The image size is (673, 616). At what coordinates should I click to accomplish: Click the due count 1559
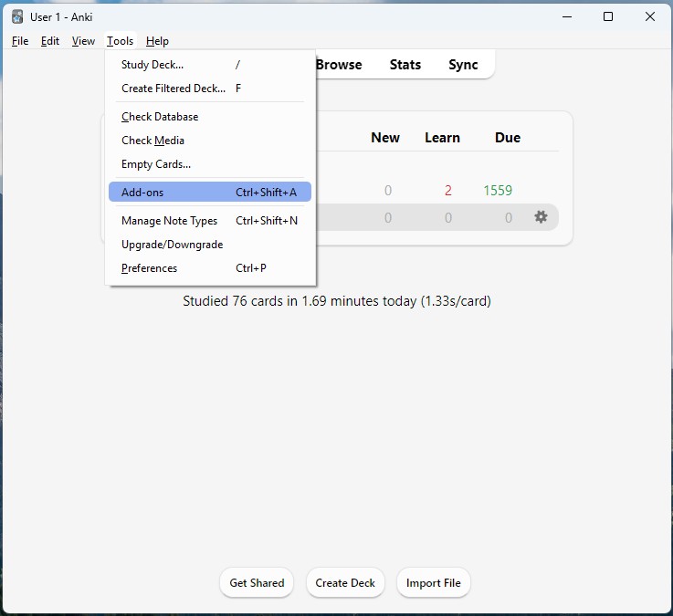pos(498,190)
